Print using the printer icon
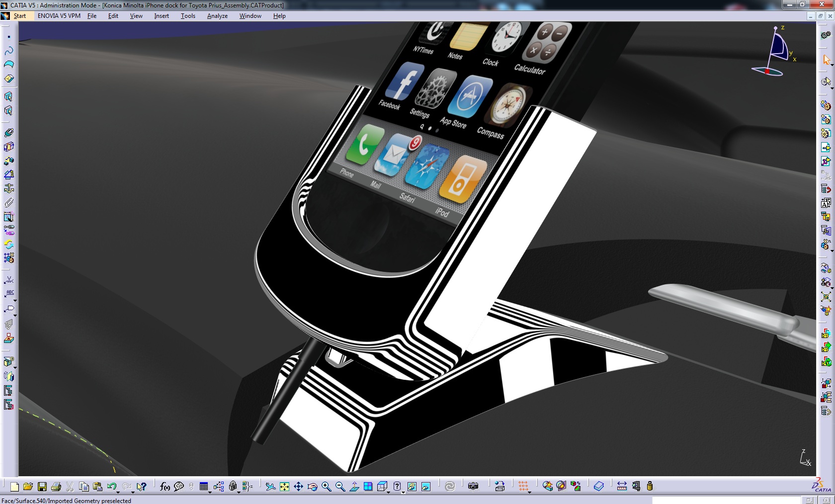This screenshot has height=504, width=835. [x=56, y=487]
